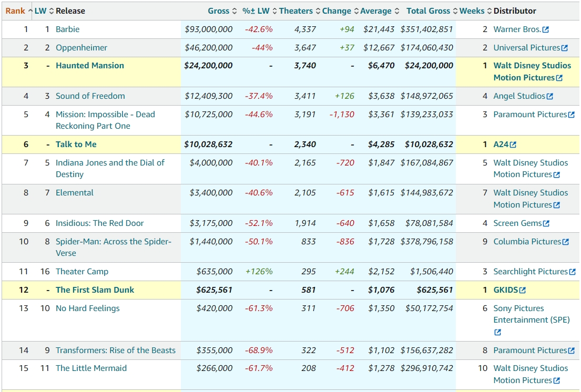The image size is (581, 392).
Task: Open external link icon next to A24
Action: click(x=513, y=145)
